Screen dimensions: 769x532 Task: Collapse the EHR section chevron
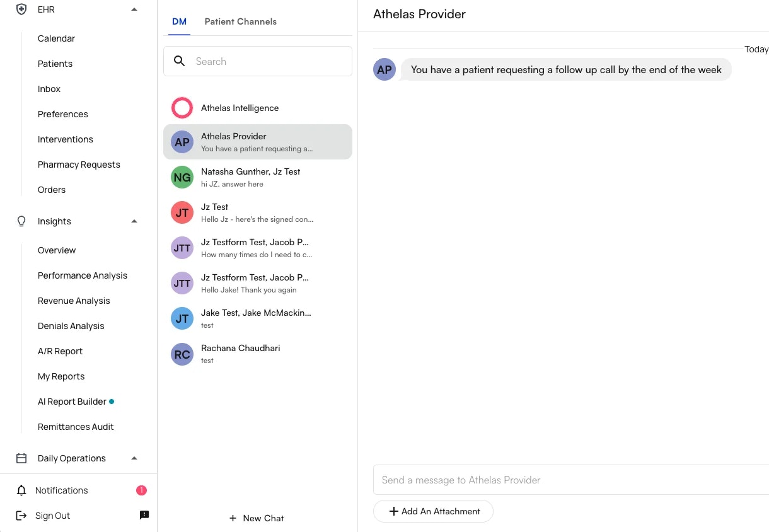pos(134,9)
